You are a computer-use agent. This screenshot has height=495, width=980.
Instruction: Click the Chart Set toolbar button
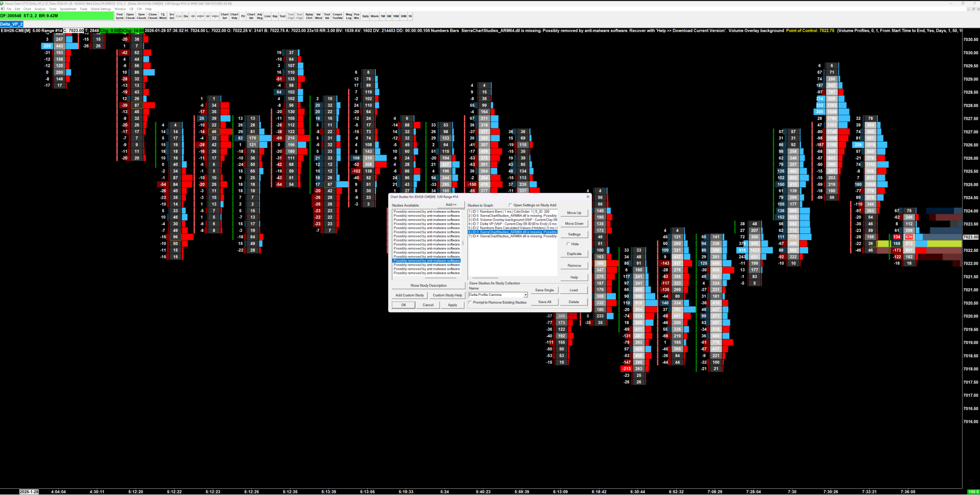coord(225,16)
